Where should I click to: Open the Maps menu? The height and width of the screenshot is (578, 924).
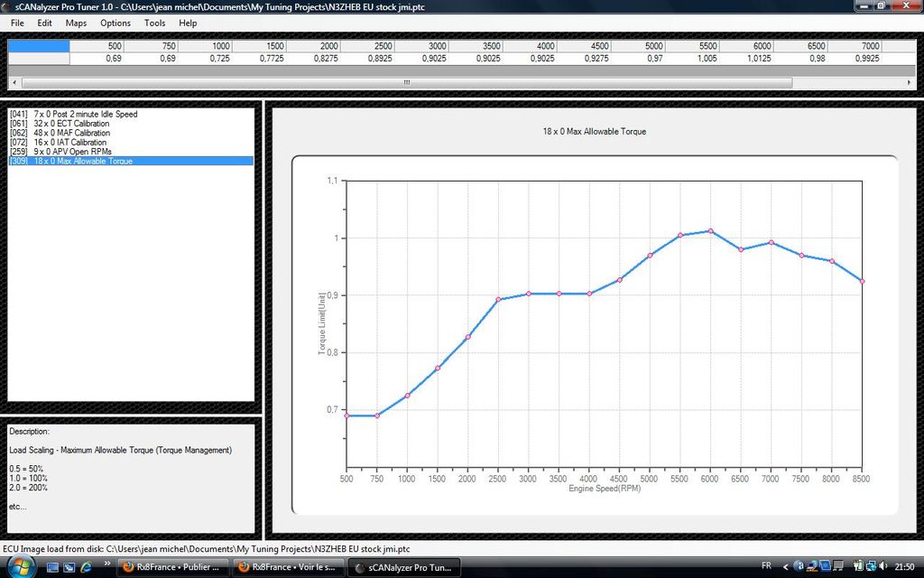pos(77,23)
